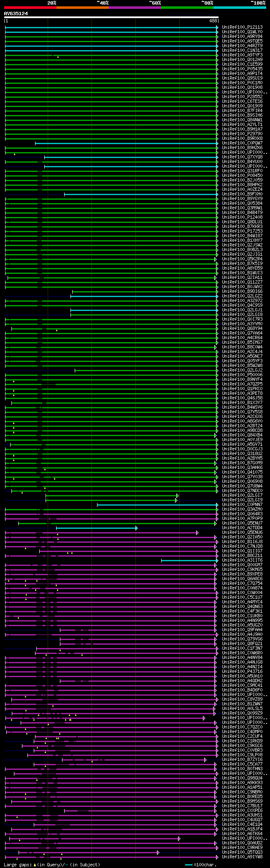Open hit UniRef100_P12113
This screenshot has width=270, height=868.
click(x=242, y=27)
